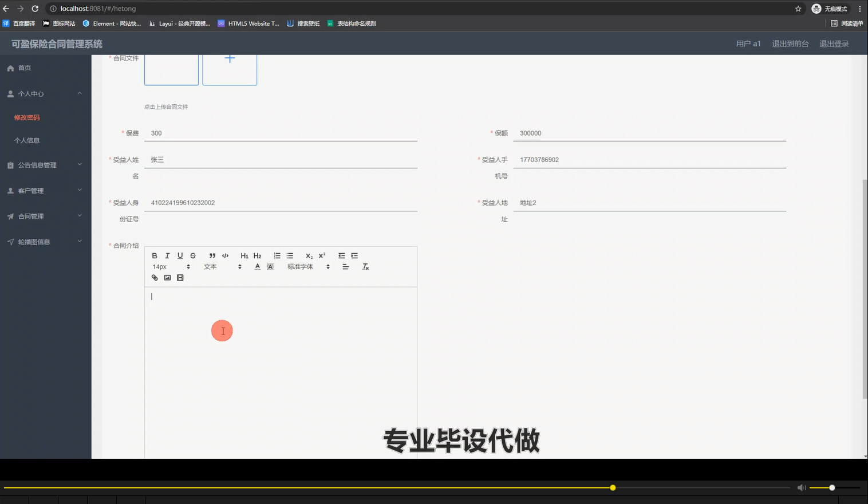Insert a blockquote in the editor
The height and width of the screenshot is (504, 868).
pos(212,255)
